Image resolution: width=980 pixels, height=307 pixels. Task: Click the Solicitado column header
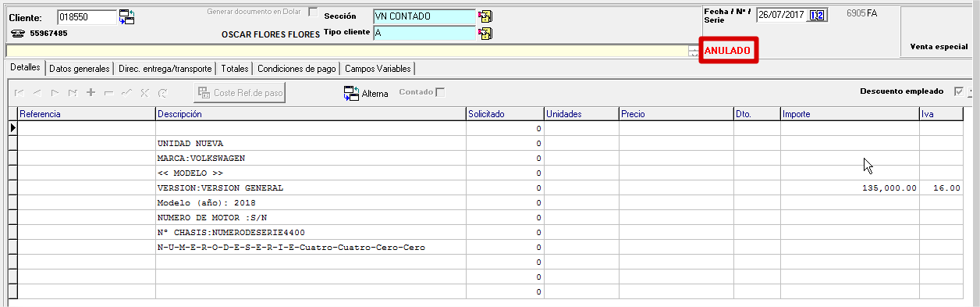505,114
